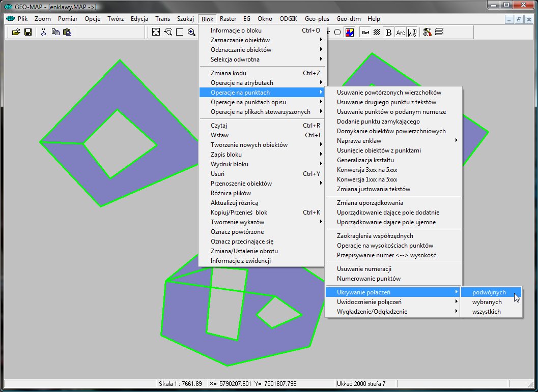Expand Tworzenie nowych obiektów submenu
Image resolution: width=538 pixels, height=392 pixels.
pyautogui.click(x=262, y=144)
